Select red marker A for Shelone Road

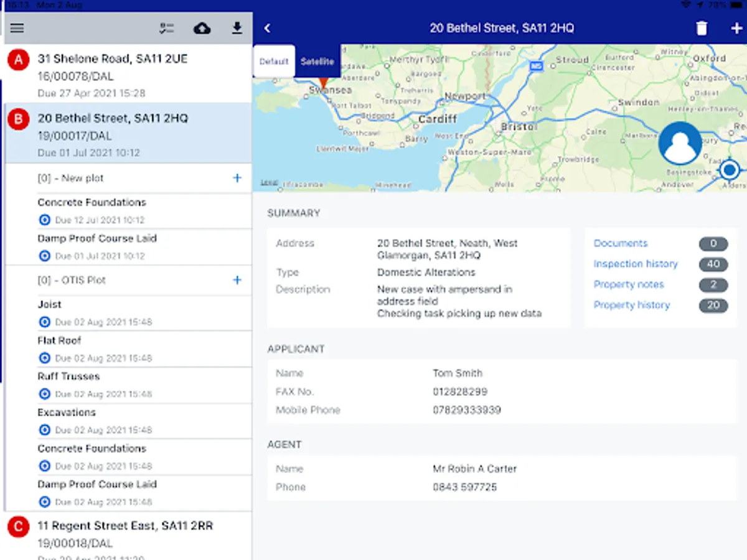click(x=19, y=60)
